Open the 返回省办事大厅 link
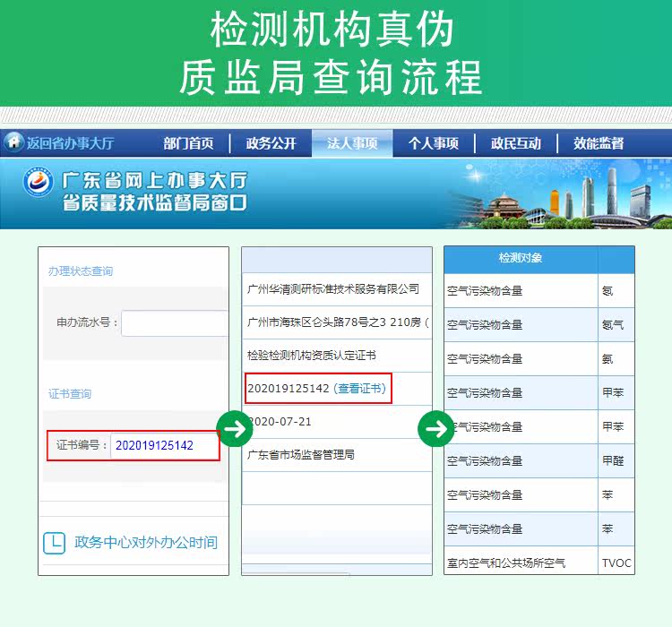672x627 pixels. 70,143
